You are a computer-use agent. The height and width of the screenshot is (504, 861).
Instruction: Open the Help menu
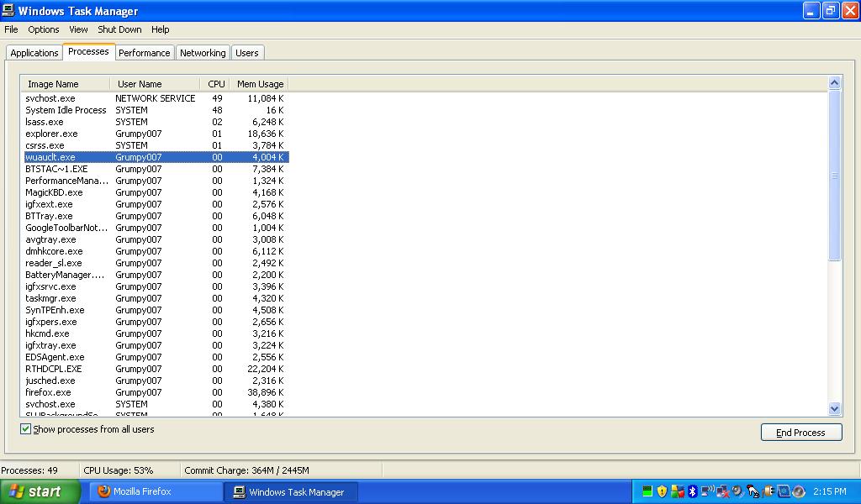[160, 29]
